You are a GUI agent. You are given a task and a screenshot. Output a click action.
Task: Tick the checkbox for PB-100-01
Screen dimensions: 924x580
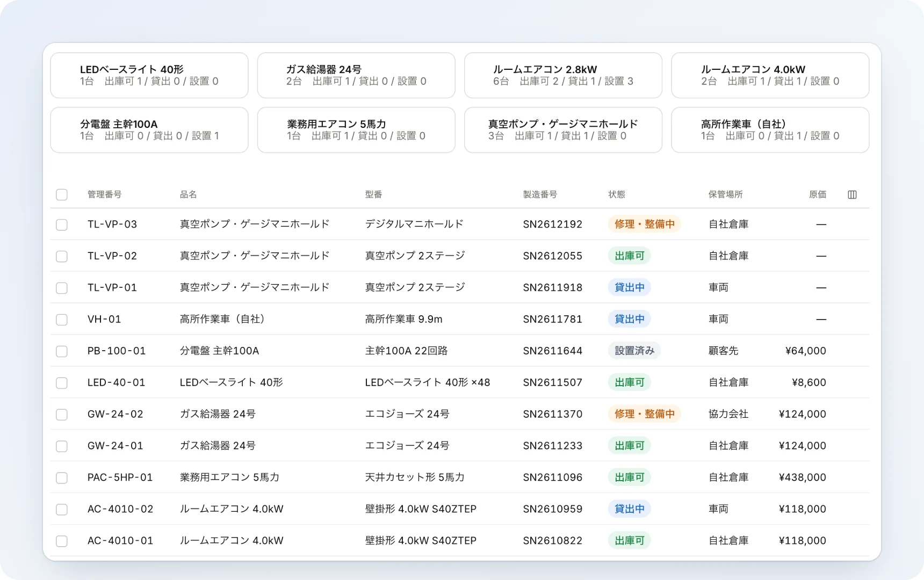[62, 351]
